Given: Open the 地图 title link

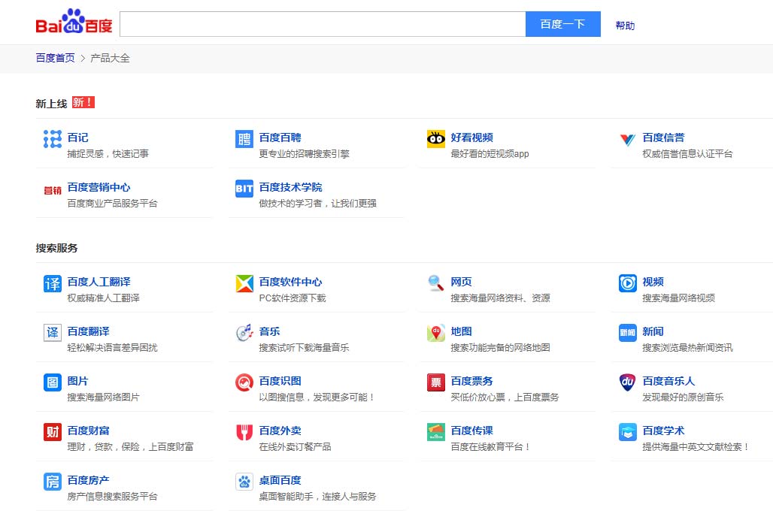Looking at the screenshot, I should point(462,331).
